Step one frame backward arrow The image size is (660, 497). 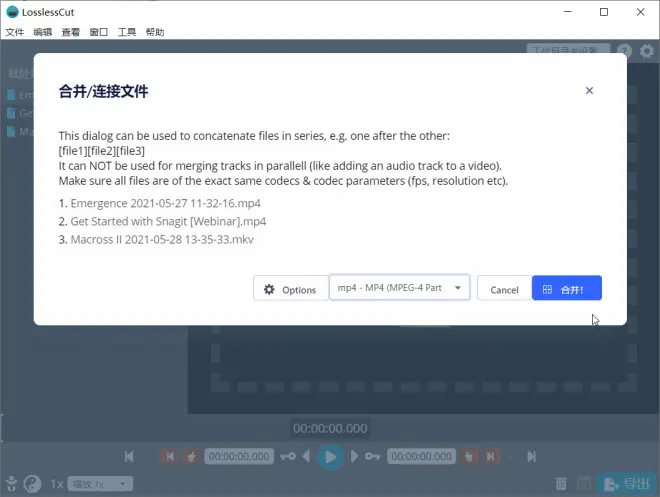click(306, 457)
